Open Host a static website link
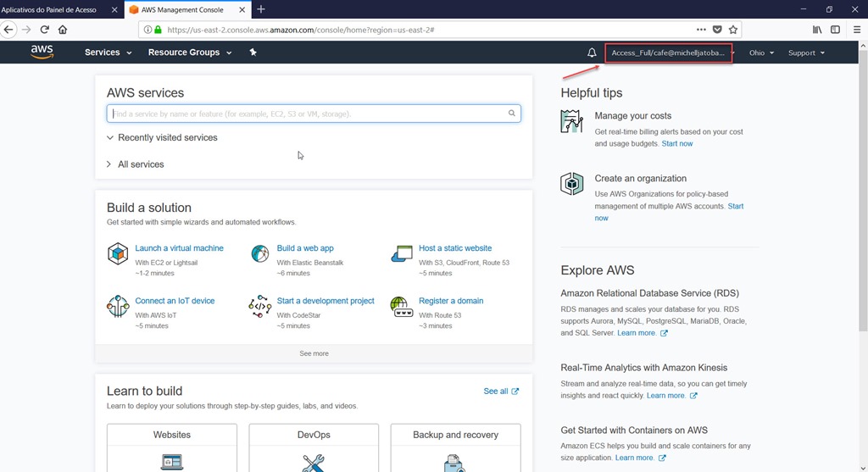The width and height of the screenshot is (868, 472). 455,248
